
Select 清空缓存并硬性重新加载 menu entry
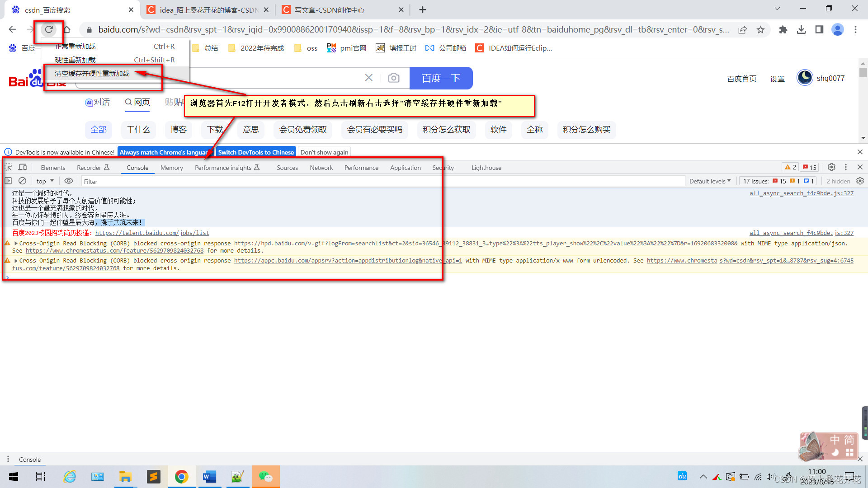click(x=92, y=73)
